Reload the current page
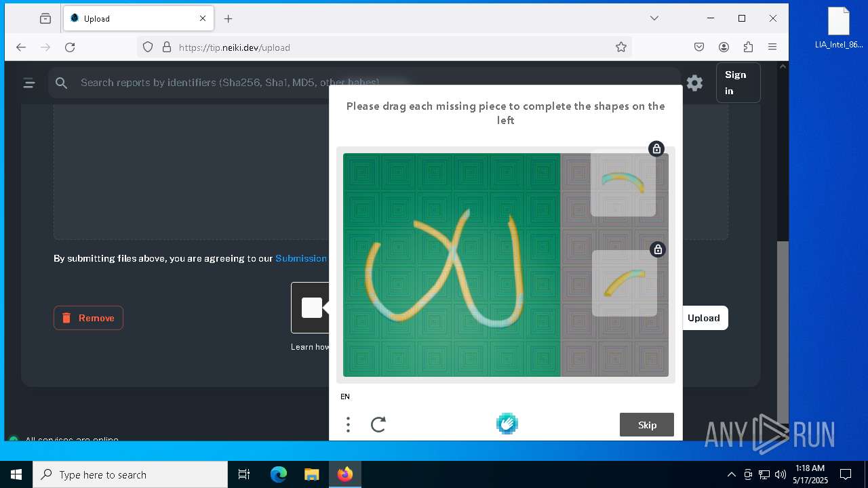Viewport: 868px width, 488px height. (x=70, y=47)
